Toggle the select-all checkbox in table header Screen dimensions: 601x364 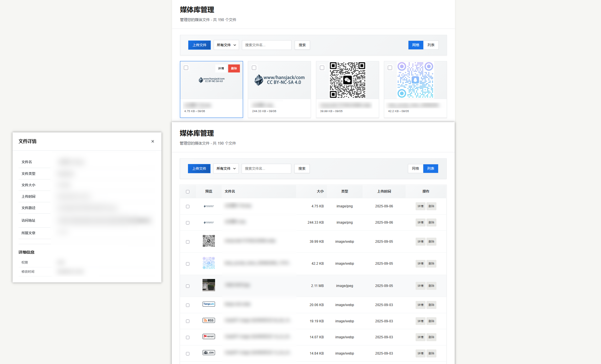(x=188, y=192)
